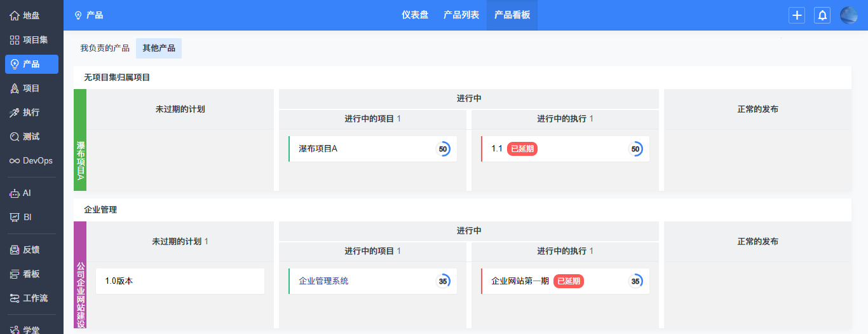Open user avatar menu
868x334 pixels.
(x=849, y=15)
